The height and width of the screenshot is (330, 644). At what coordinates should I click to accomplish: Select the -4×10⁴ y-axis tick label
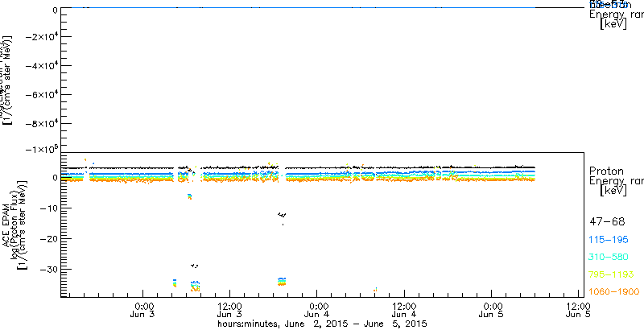tap(41, 66)
